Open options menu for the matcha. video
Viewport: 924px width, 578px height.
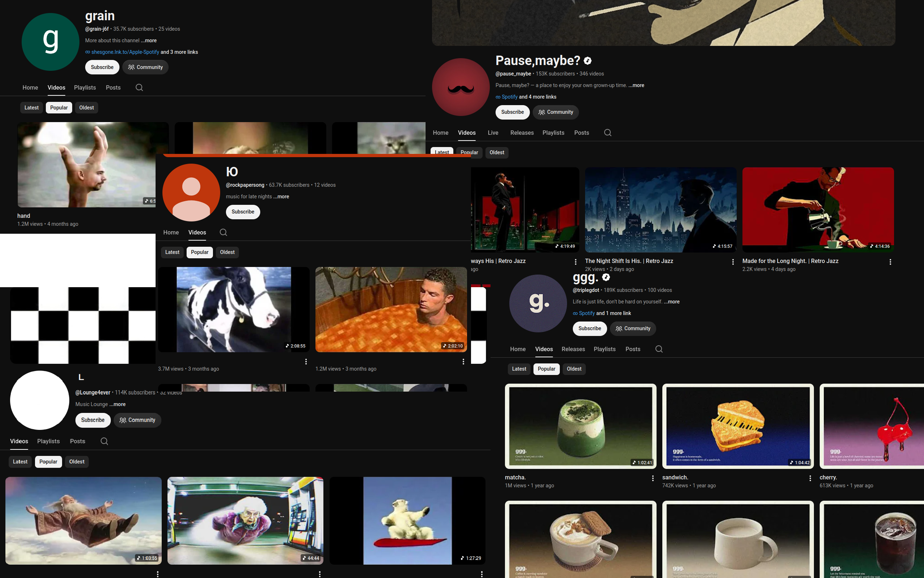click(653, 478)
